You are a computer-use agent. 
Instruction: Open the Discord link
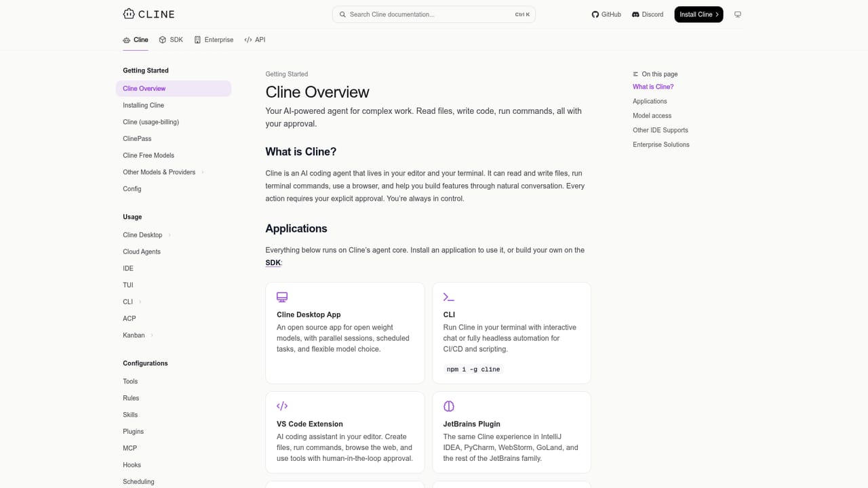[x=648, y=14]
